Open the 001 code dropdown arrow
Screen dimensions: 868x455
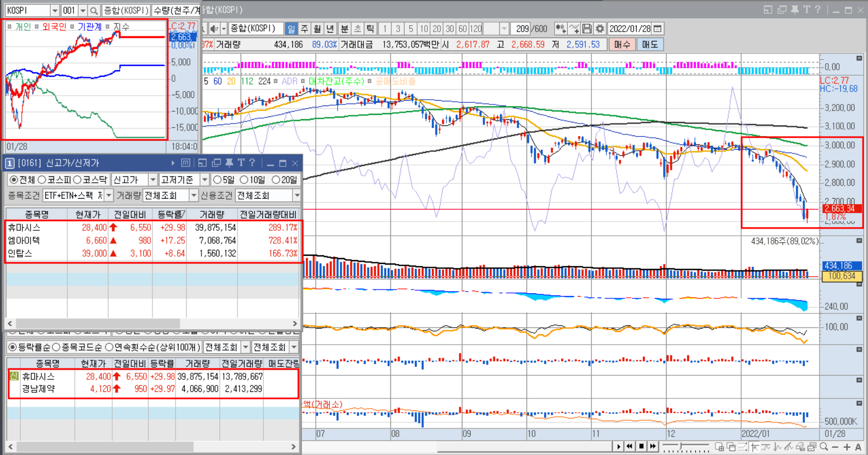point(82,10)
